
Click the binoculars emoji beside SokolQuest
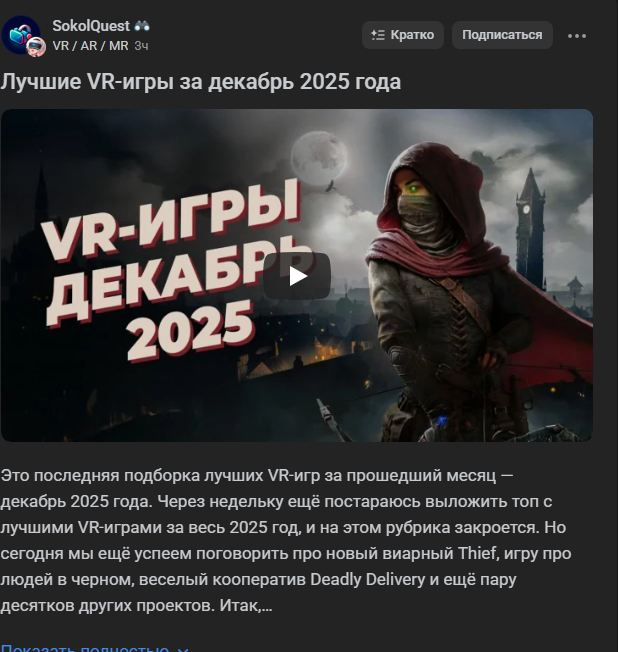coord(142,26)
